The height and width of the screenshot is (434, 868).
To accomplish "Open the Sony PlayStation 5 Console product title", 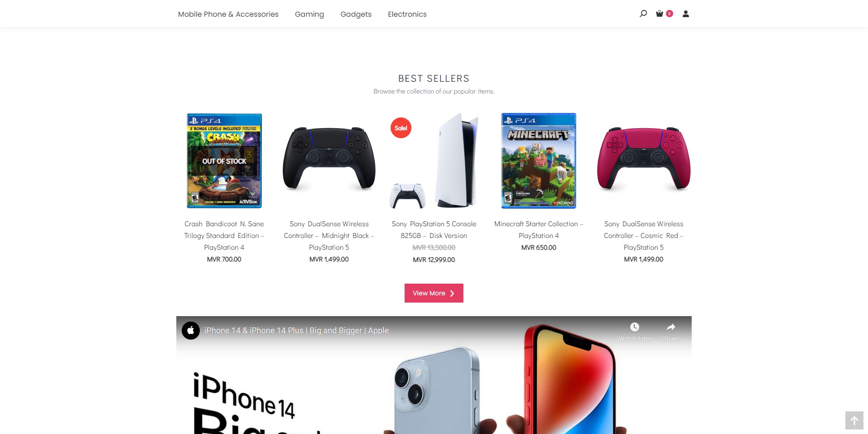I will [434, 230].
